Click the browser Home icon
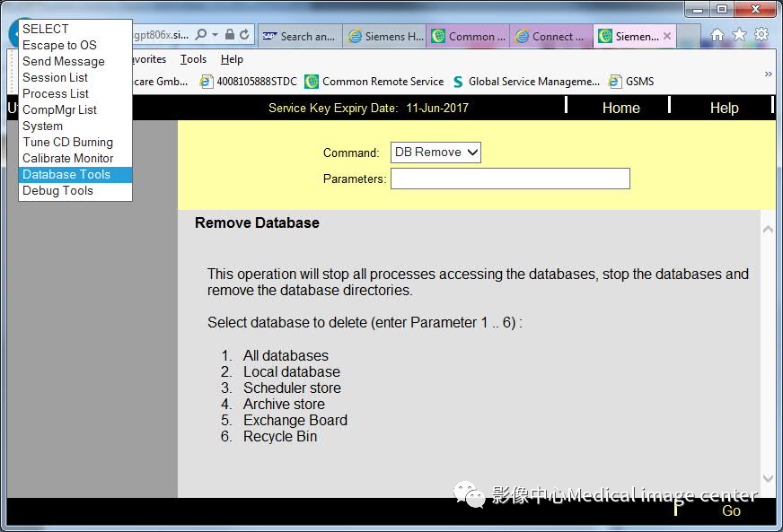 click(x=717, y=35)
